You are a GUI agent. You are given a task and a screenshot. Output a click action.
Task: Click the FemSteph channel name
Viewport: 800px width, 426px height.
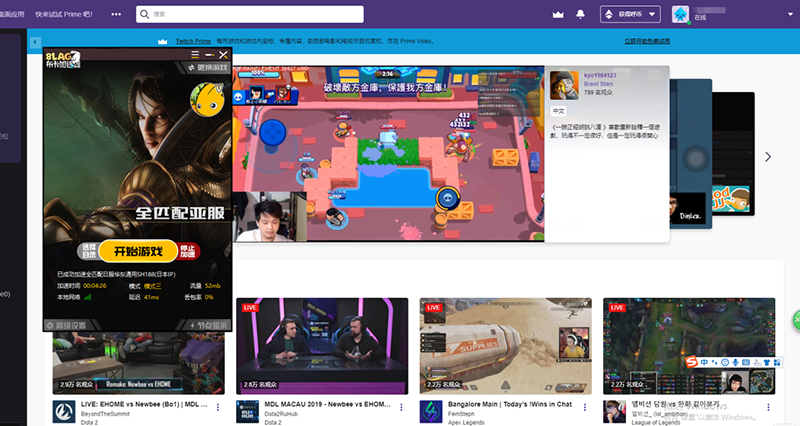(461, 414)
